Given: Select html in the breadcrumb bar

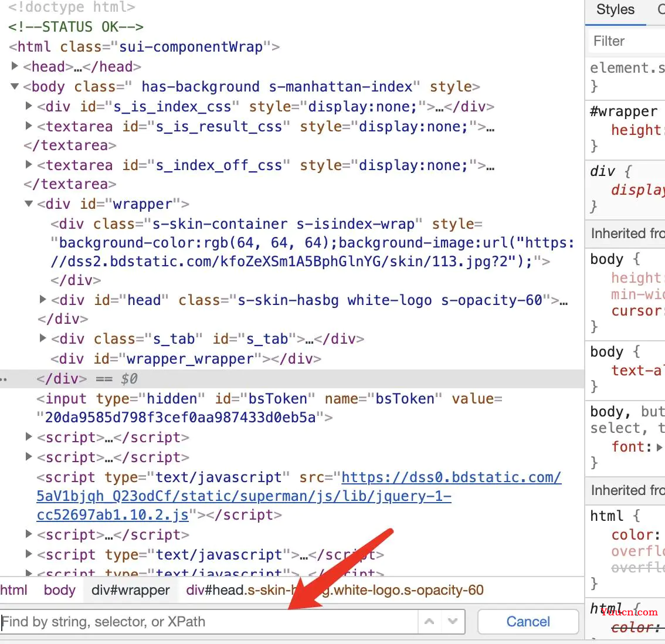Looking at the screenshot, I should [13, 589].
